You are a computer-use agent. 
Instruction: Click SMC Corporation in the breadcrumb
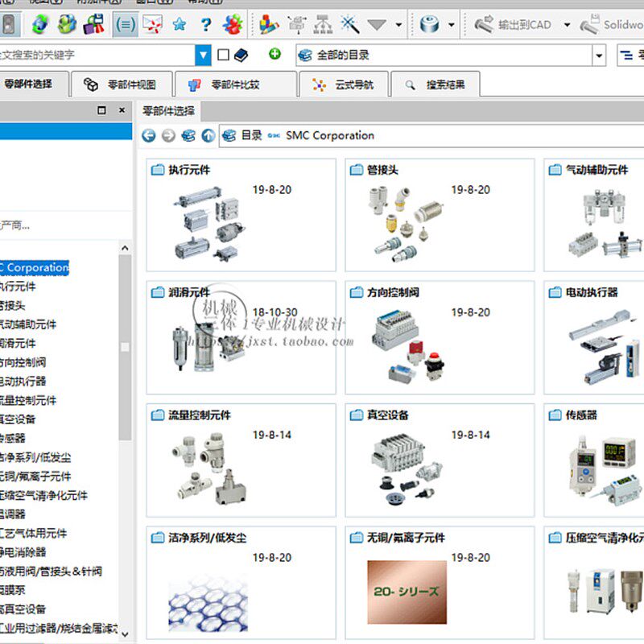click(330, 135)
